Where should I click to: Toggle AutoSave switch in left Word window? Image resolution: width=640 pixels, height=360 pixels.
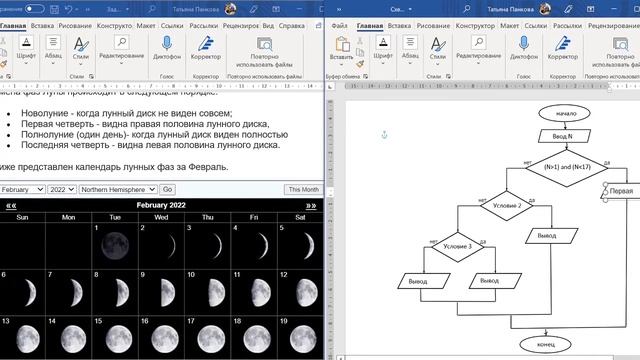coord(34,9)
